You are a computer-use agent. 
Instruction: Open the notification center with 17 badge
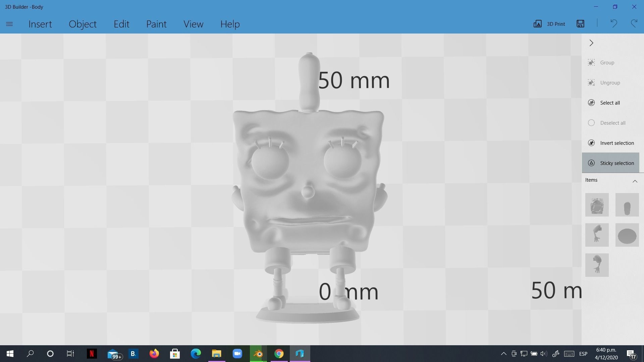(x=631, y=354)
